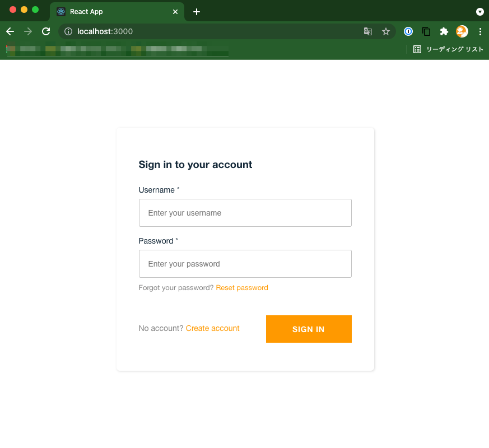Click the browser forward arrow
Image resolution: width=489 pixels, height=448 pixels.
point(28,31)
